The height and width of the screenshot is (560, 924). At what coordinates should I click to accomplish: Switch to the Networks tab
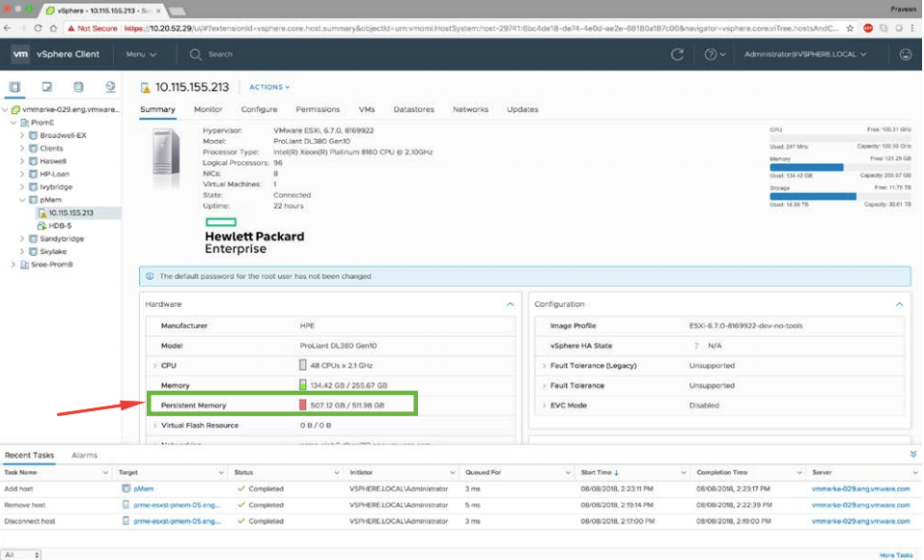tap(470, 109)
